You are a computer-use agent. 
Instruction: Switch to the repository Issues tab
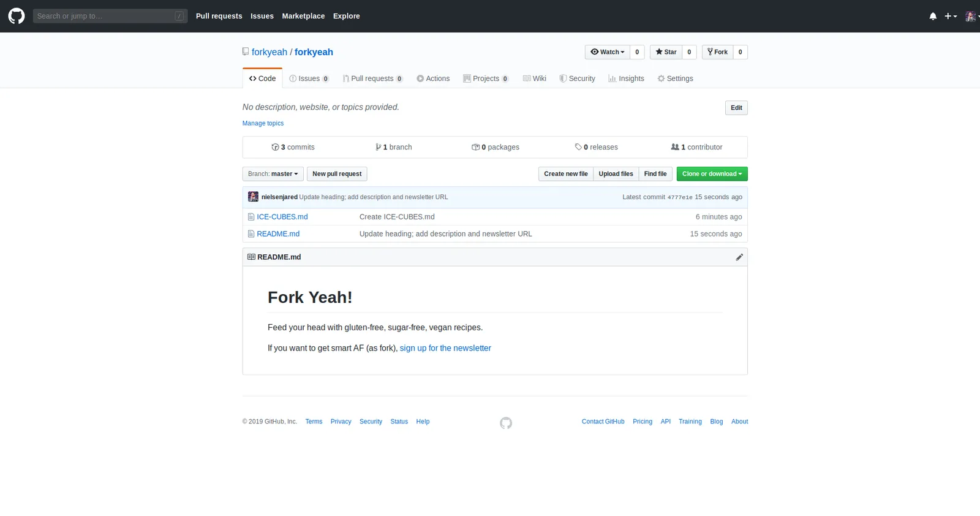309,78
